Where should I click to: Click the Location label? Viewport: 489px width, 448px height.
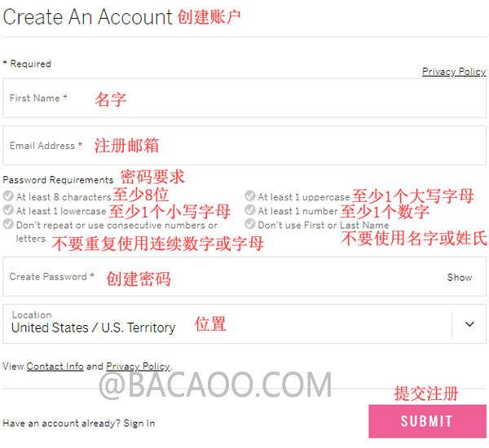pos(32,315)
